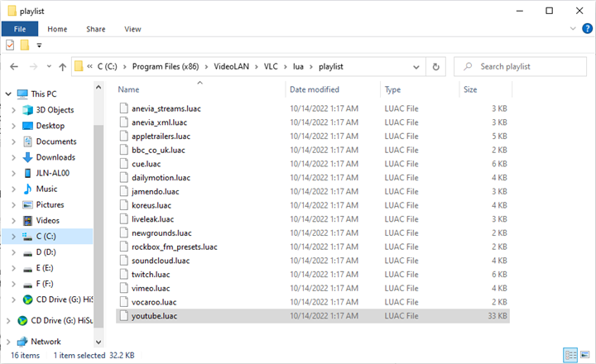Open the youtube.luac file icon
The height and width of the screenshot is (364, 596).
coord(124,315)
